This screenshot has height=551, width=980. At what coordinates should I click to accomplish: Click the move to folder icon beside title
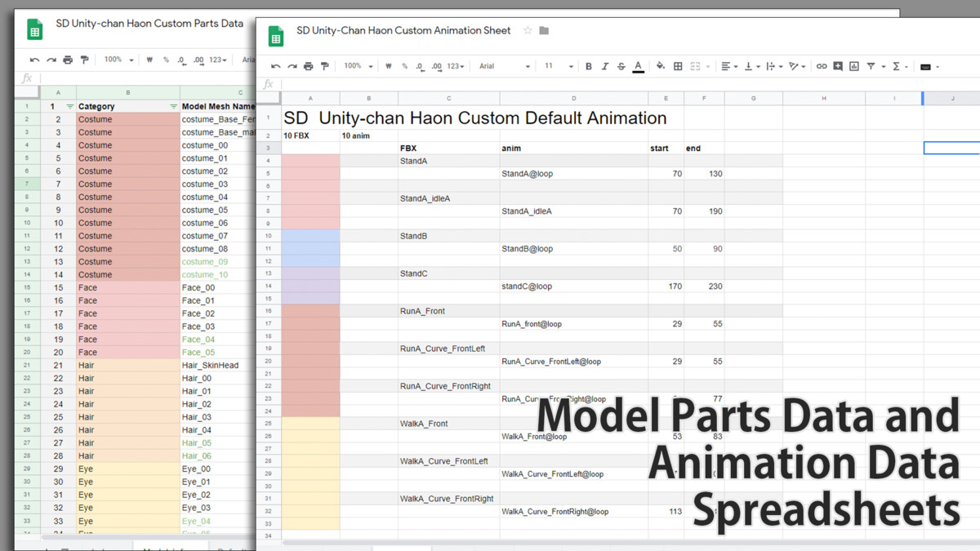(544, 31)
